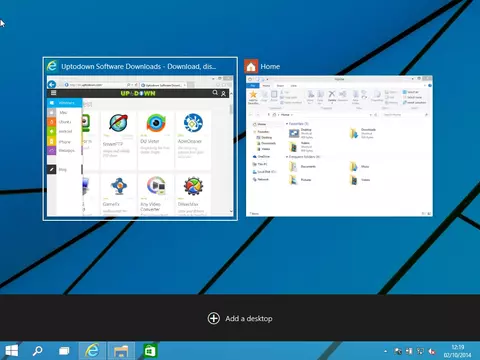Open File Explorer from the taskbar

(121, 351)
